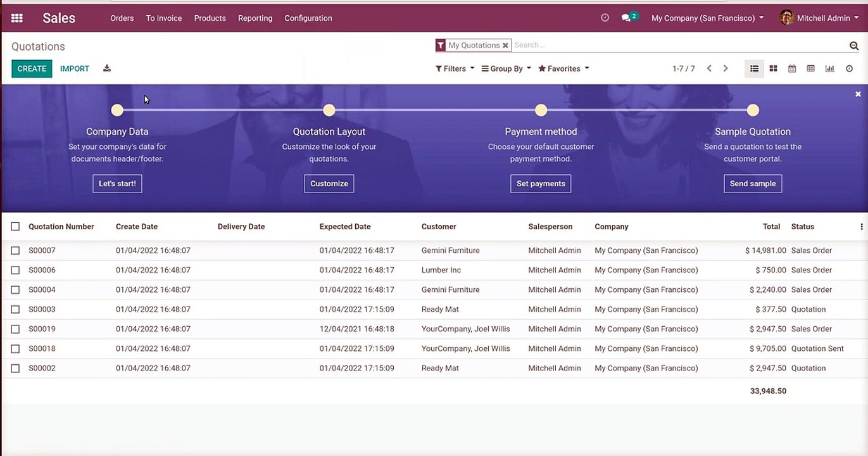This screenshot has height=456, width=868.
Task: Focus the Search input field
Action: [x=679, y=46]
